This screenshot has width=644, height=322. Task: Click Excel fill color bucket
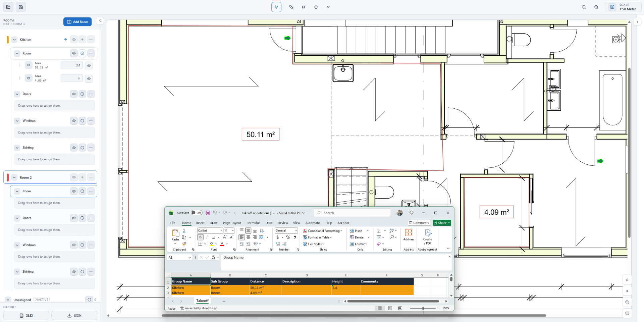212,244
